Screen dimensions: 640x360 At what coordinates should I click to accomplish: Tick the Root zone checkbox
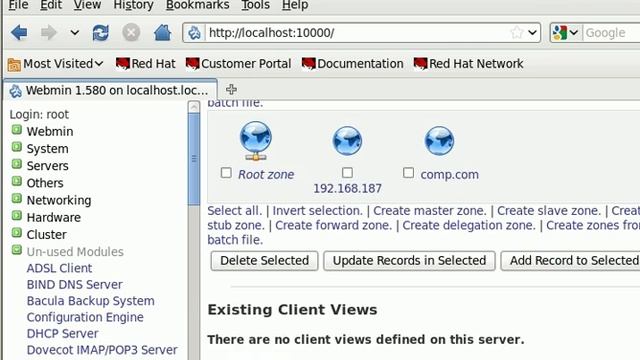226,173
